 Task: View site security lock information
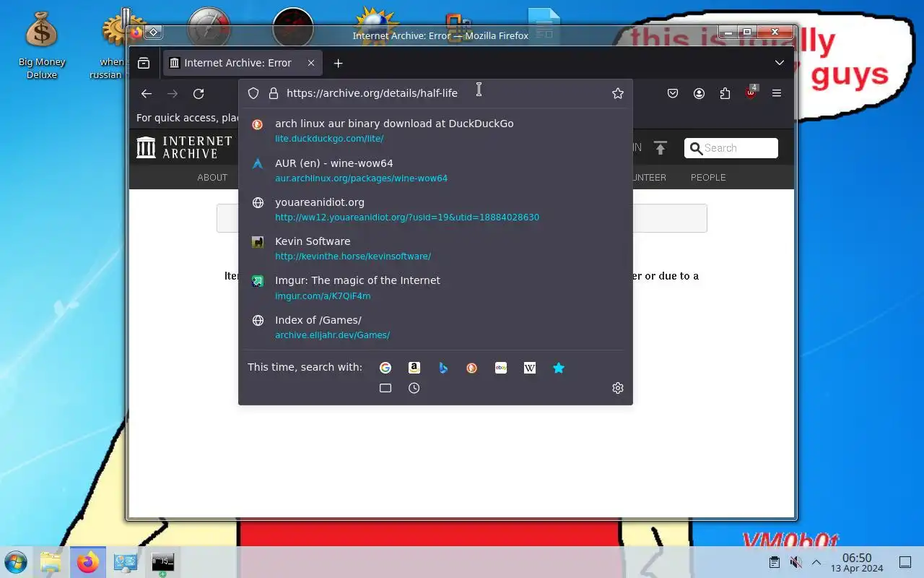click(x=274, y=93)
